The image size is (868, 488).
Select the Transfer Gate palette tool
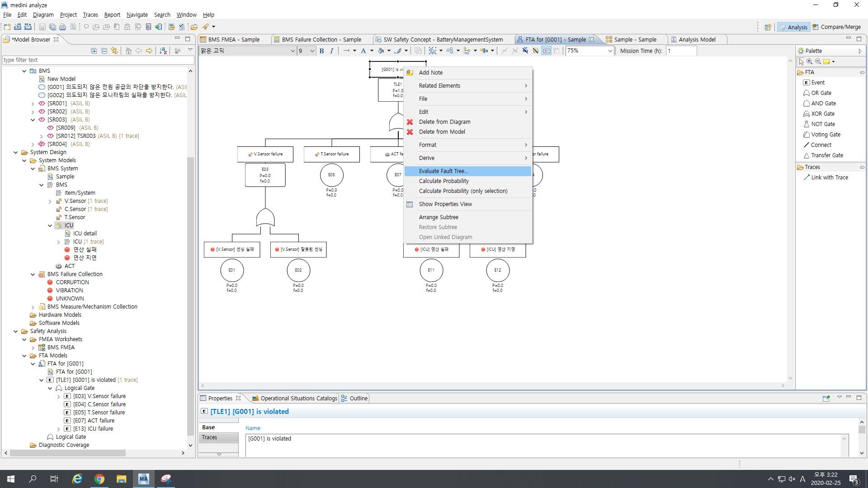[826, 155]
